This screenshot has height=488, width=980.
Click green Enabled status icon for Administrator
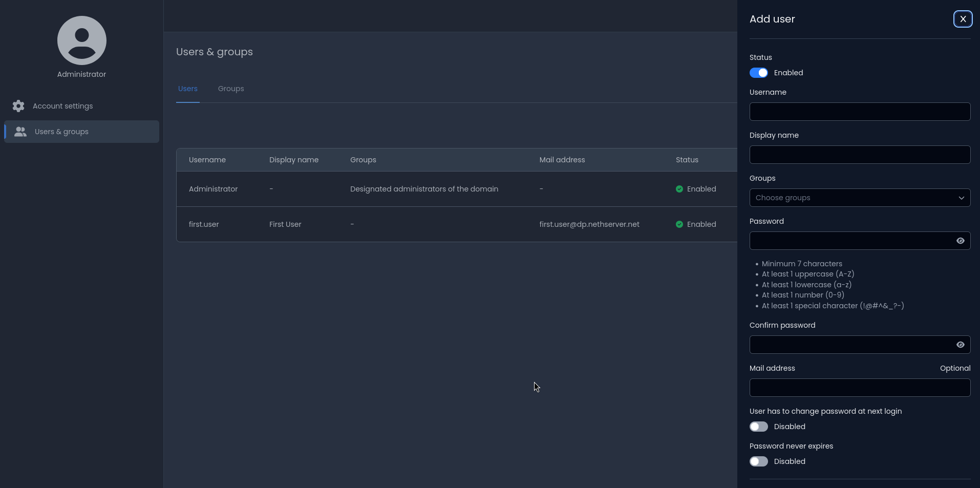coord(679,189)
